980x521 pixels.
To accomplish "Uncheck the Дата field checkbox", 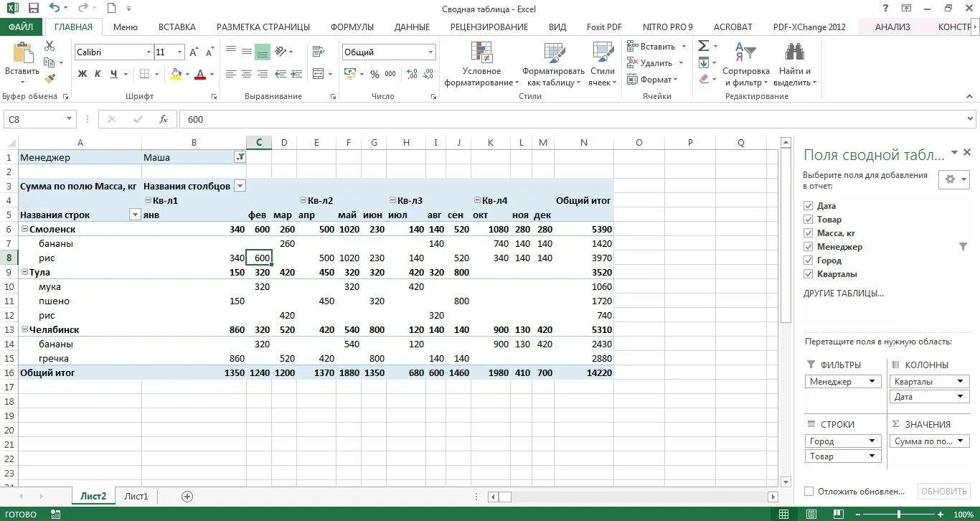I will click(809, 206).
